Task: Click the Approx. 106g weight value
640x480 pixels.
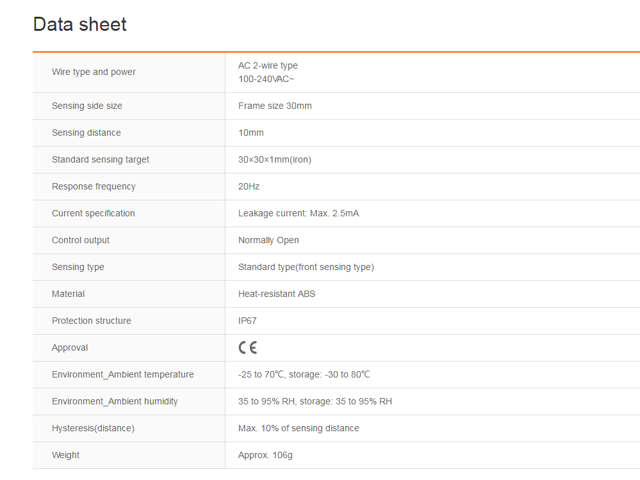Action: pyautogui.click(x=265, y=456)
